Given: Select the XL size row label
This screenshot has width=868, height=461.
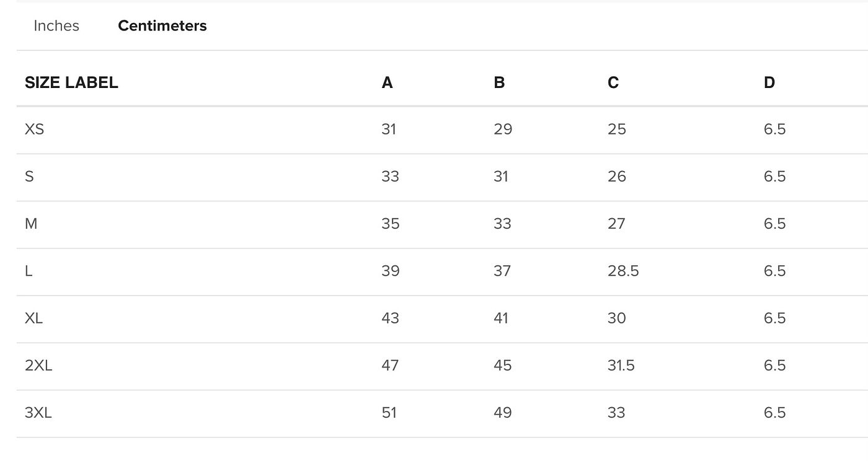Looking at the screenshot, I should 34,318.
